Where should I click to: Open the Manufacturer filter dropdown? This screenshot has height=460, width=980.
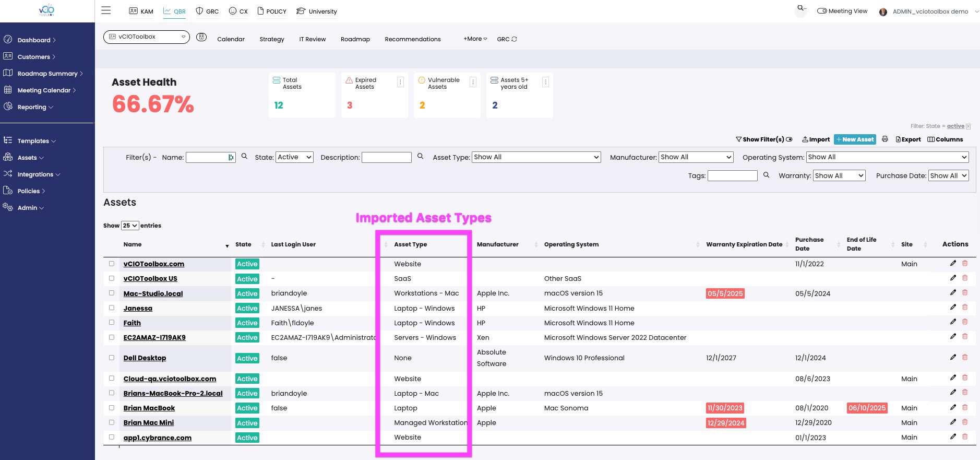pos(696,157)
